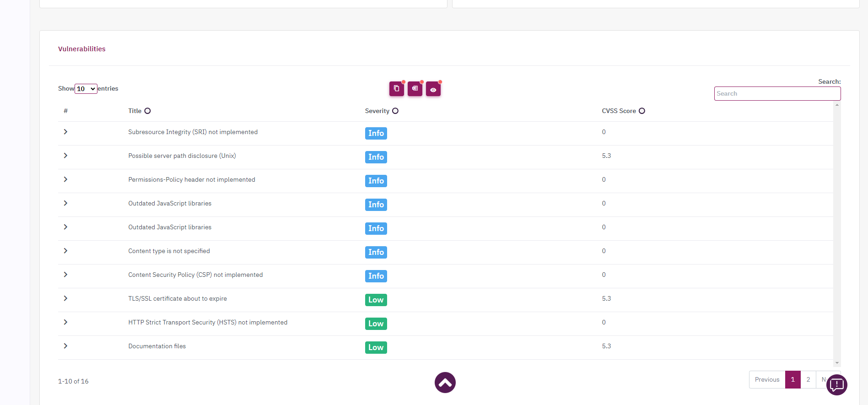This screenshot has width=868, height=405.
Task: Click the scroll-to-top arrow button
Action: coord(445,383)
